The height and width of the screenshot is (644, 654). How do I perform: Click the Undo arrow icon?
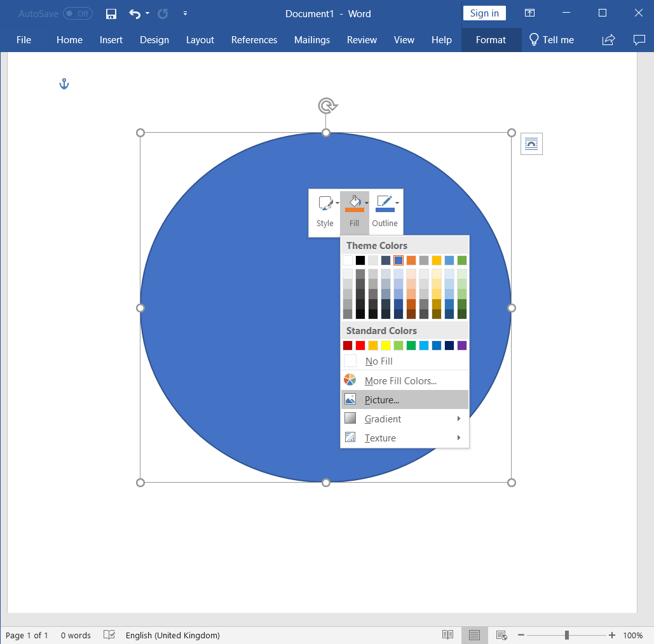pos(135,13)
